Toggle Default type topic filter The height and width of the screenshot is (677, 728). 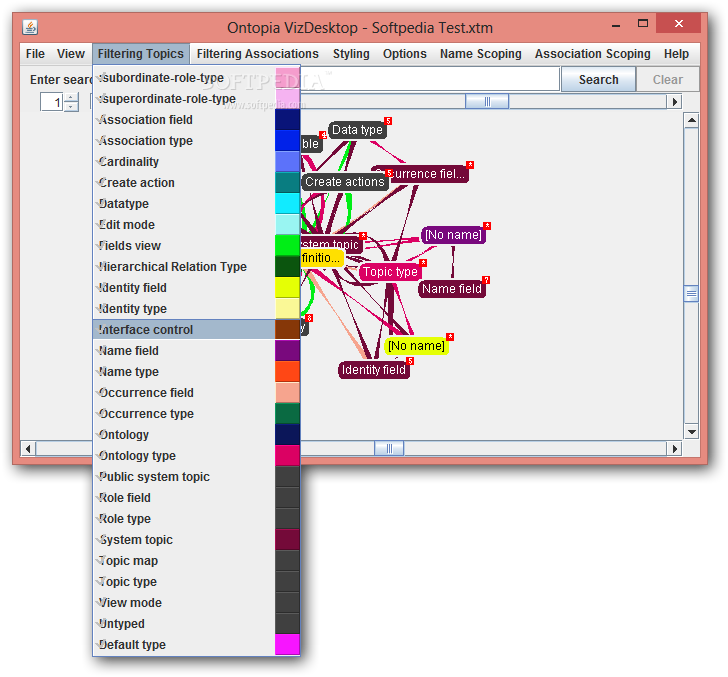[196, 645]
